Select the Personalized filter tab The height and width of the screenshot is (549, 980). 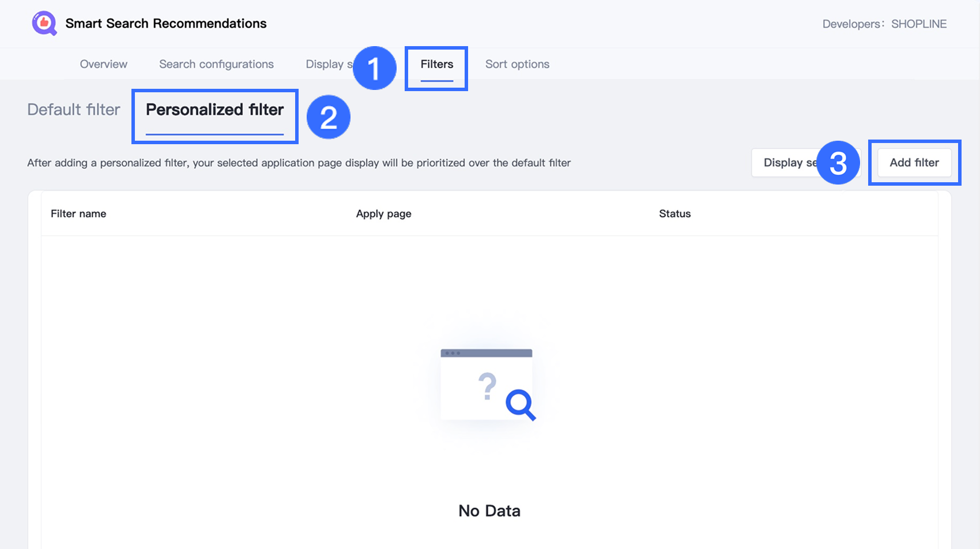click(x=214, y=110)
